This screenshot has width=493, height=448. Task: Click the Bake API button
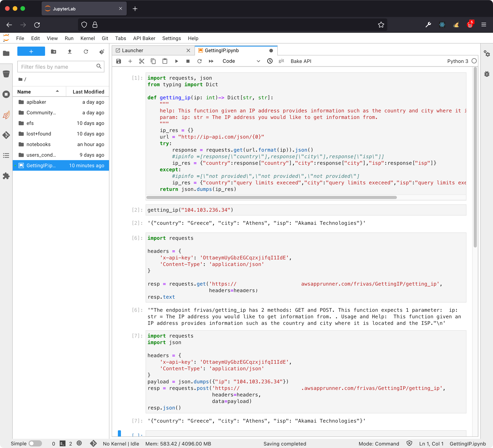(x=301, y=61)
